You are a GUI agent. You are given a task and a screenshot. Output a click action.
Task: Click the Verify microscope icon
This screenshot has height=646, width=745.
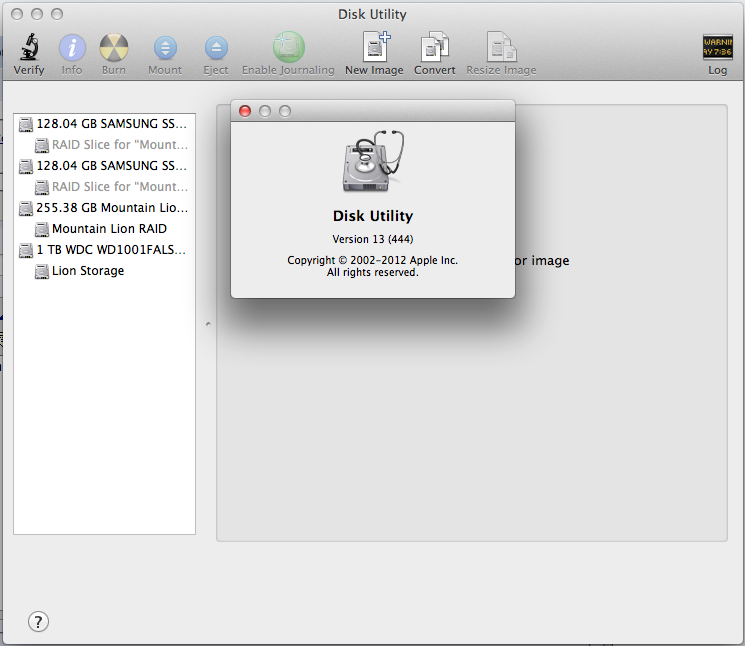click(29, 47)
